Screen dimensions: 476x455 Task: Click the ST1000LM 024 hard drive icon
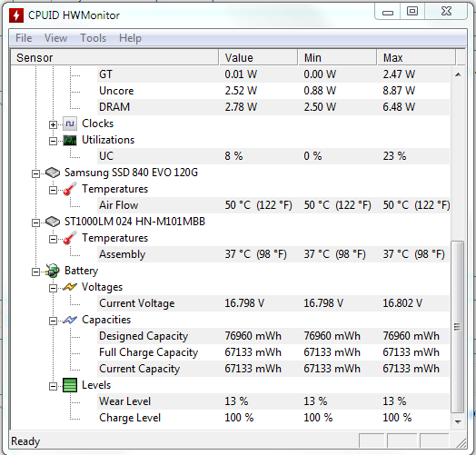point(53,222)
